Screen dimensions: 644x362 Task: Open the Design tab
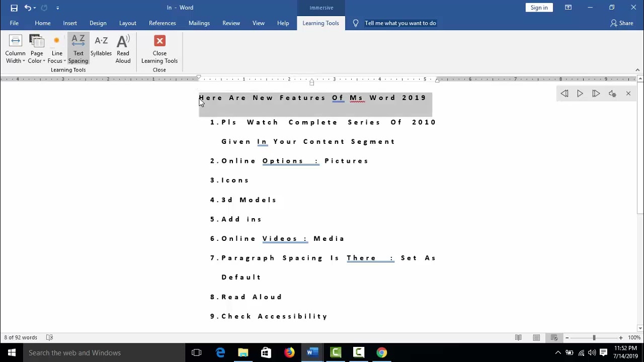98,23
